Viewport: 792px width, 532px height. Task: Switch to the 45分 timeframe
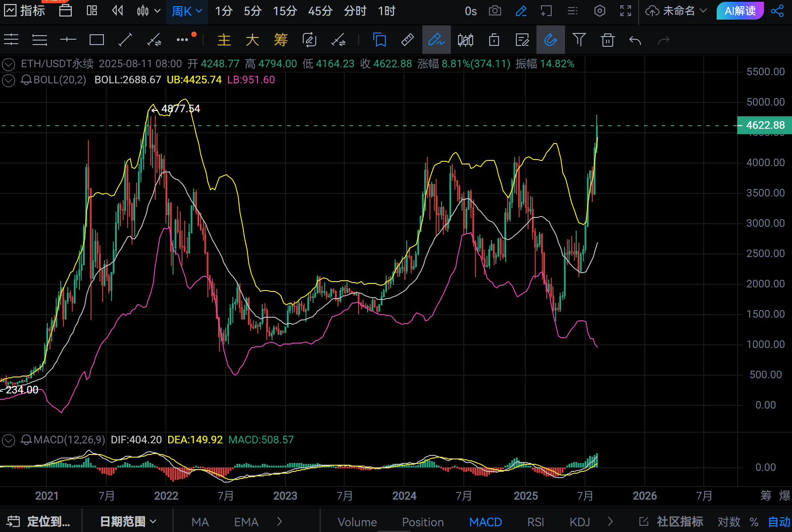pyautogui.click(x=320, y=11)
